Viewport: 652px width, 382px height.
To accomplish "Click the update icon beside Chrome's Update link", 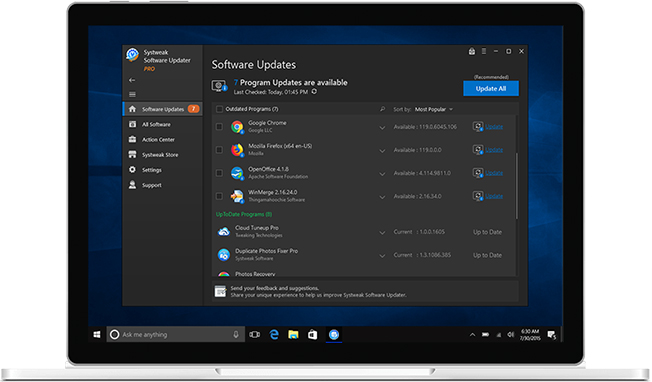I will point(478,126).
